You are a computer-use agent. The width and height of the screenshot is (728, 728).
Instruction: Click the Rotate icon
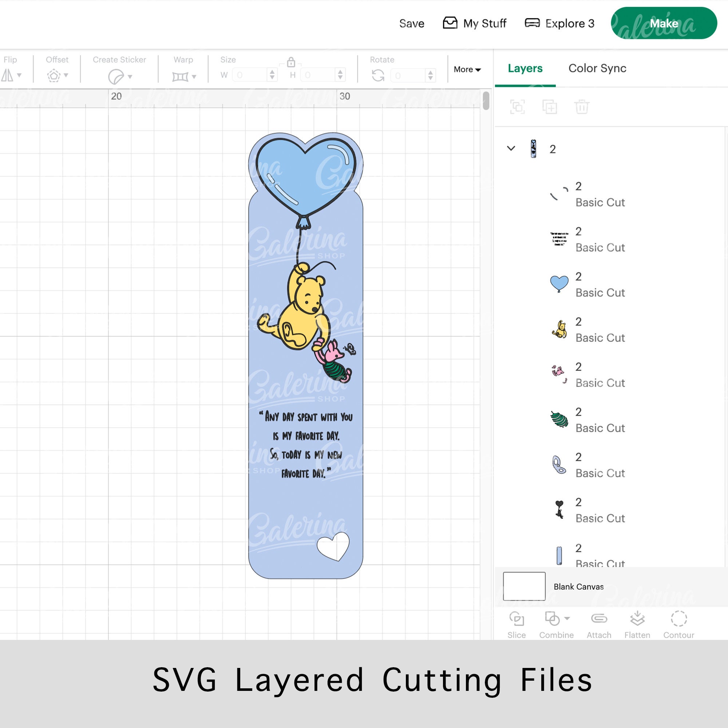click(378, 75)
